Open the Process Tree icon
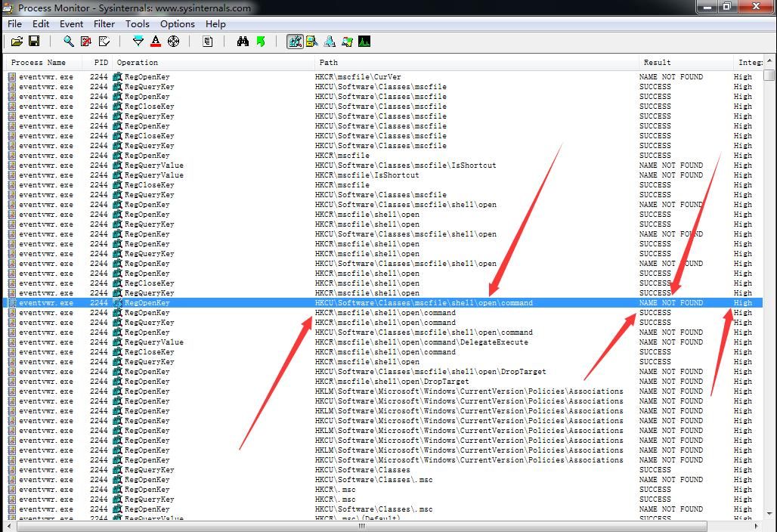The width and height of the screenshot is (777, 532). pyautogui.click(x=208, y=42)
